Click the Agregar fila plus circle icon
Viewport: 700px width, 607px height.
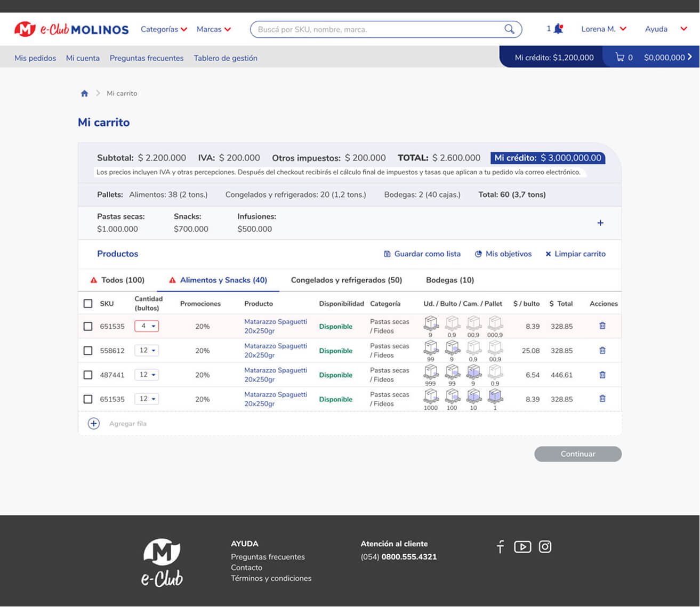pyautogui.click(x=94, y=424)
